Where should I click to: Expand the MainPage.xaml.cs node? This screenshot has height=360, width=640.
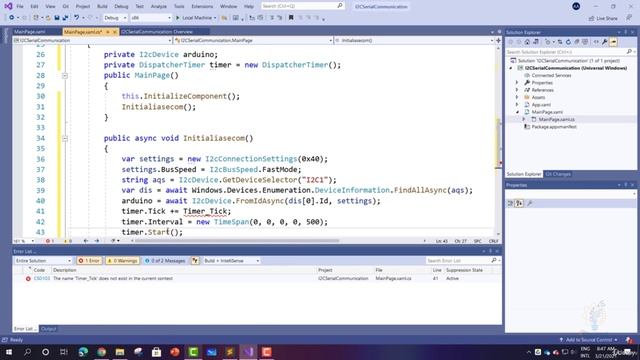pyautogui.click(x=524, y=119)
